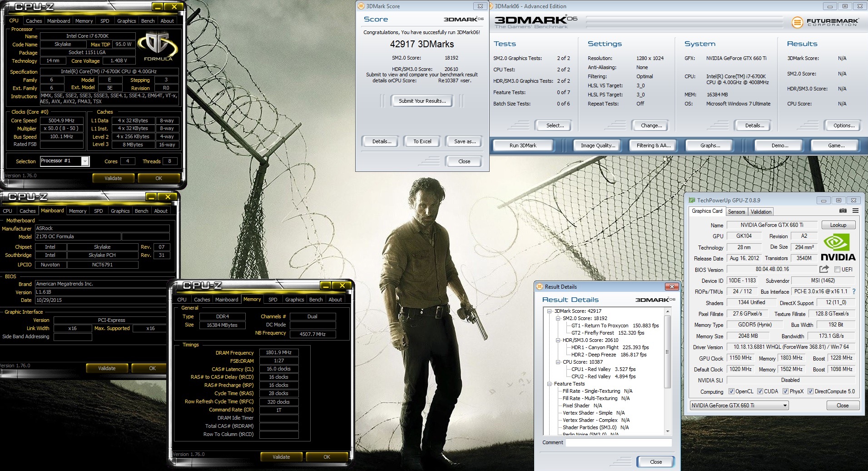Image resolution: width=868 pixels, height=471 pixels.
Task: Switch to the Validation tab in GPU-Z
Action: coord(761,212)
